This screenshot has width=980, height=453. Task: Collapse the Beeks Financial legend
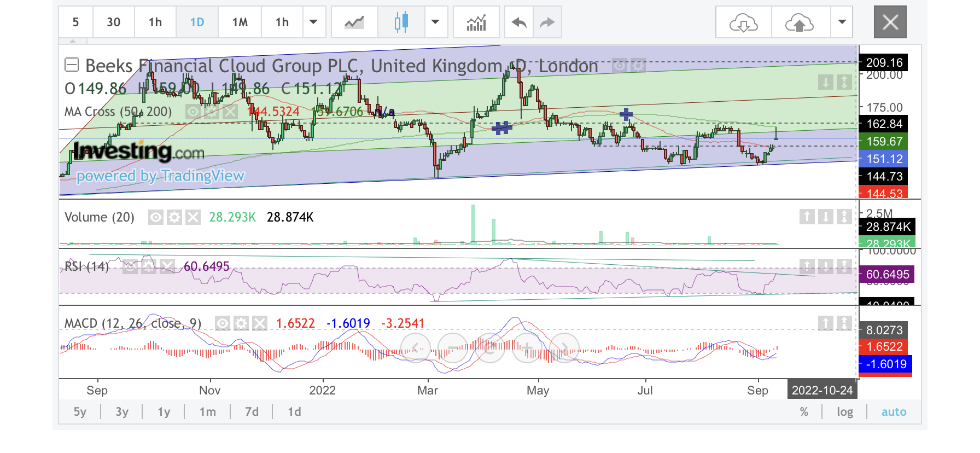click(x=72, y=65)
